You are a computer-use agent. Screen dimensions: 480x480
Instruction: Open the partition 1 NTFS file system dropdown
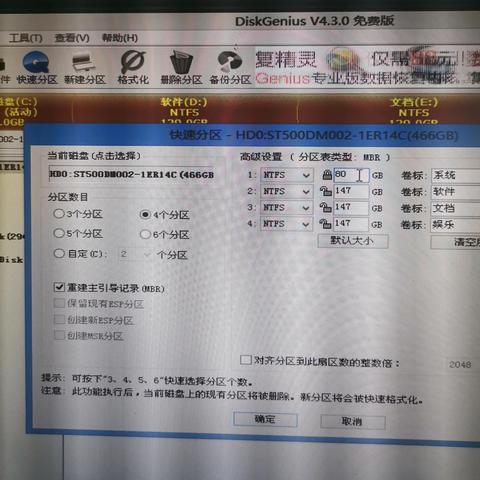tap(287, 175)
